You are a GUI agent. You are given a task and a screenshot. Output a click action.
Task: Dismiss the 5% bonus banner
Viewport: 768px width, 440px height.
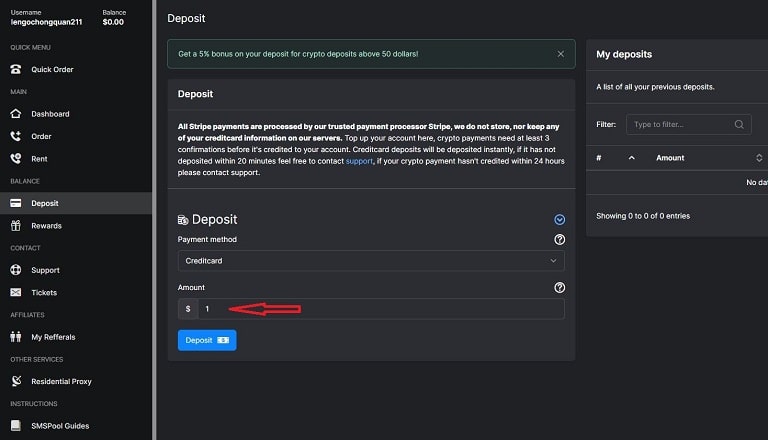[560, 53]
